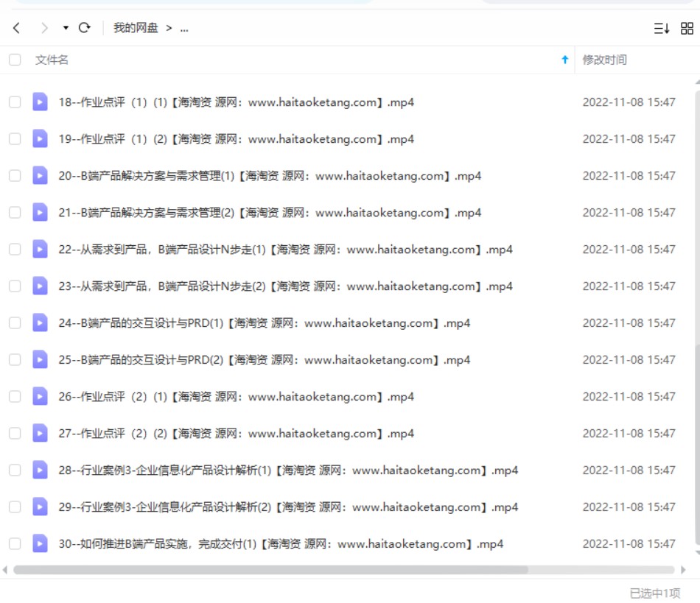Check file 24--B端产品的交互设计与PRD(1) box
700x603 pixels.
click(x=15, y=323)
